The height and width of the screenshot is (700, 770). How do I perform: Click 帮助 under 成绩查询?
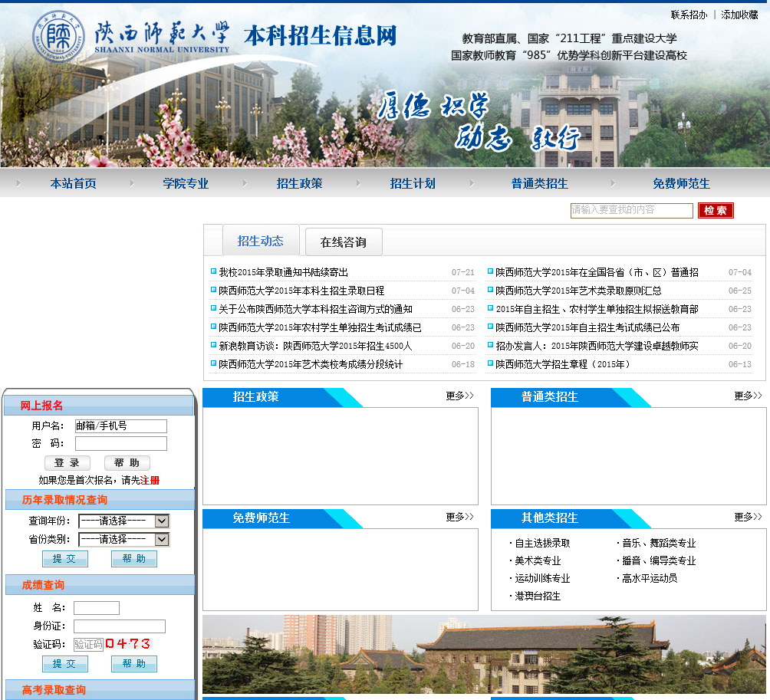[134, 664]
